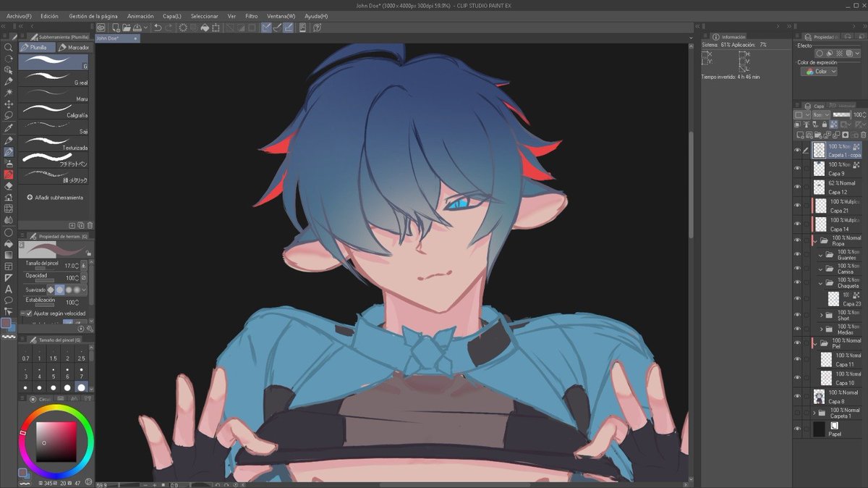The height and width of the screenshot is (488, 868).
Task: Delete subtool with trash icon
Action: coord(90,225)
